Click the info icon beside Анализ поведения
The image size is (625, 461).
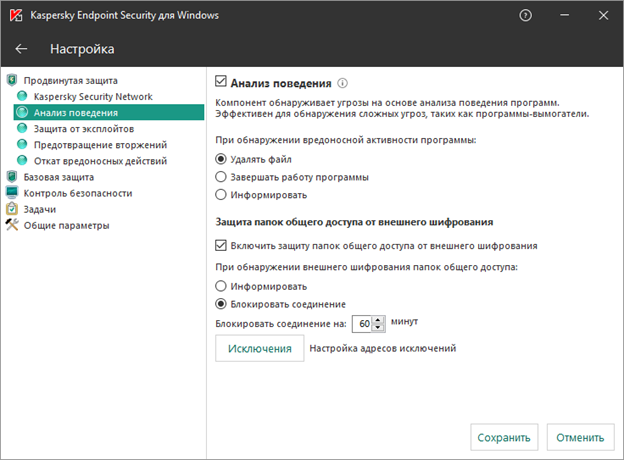point(342,84)
